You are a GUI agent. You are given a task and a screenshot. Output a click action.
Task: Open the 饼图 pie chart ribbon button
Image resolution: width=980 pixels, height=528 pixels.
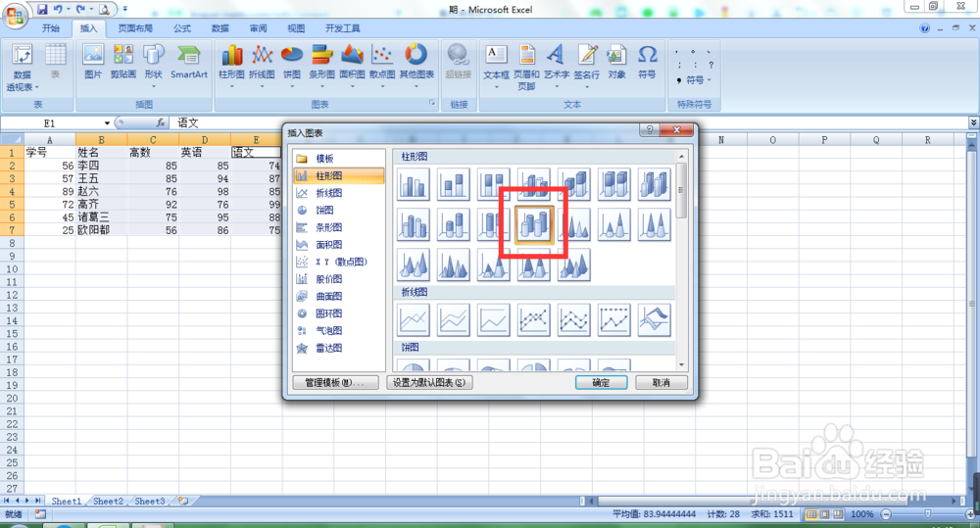(292, 66)
